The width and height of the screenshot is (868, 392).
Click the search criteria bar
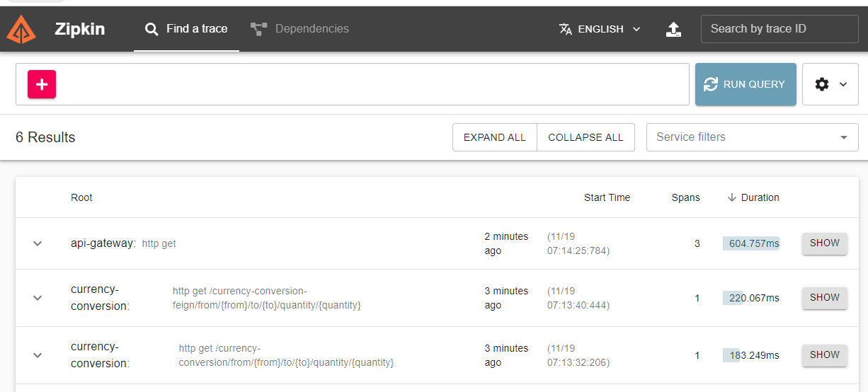353,84
